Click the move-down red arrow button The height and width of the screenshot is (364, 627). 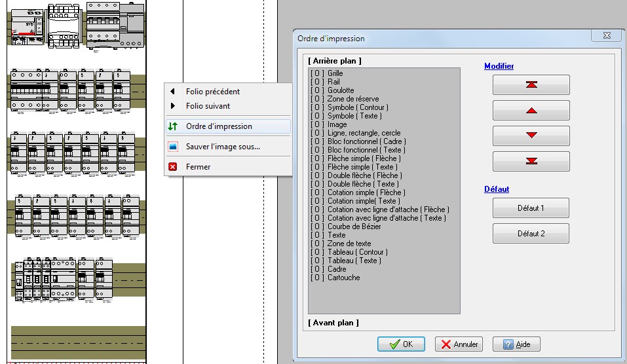531,136
